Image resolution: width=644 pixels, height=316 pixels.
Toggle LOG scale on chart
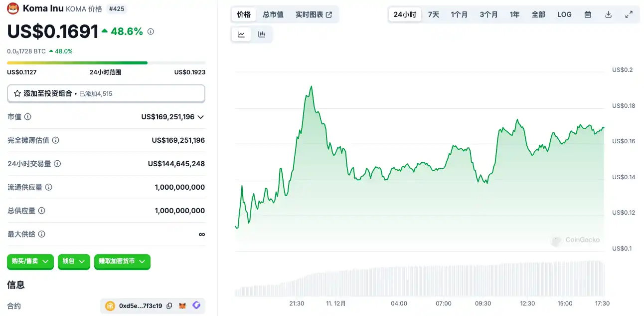(x=564, y=14)
